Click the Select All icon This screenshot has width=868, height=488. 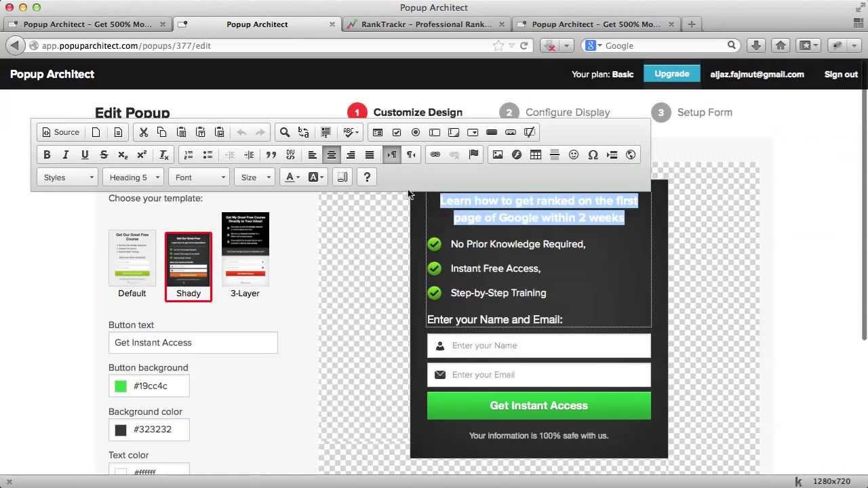(x=325, y=132)
